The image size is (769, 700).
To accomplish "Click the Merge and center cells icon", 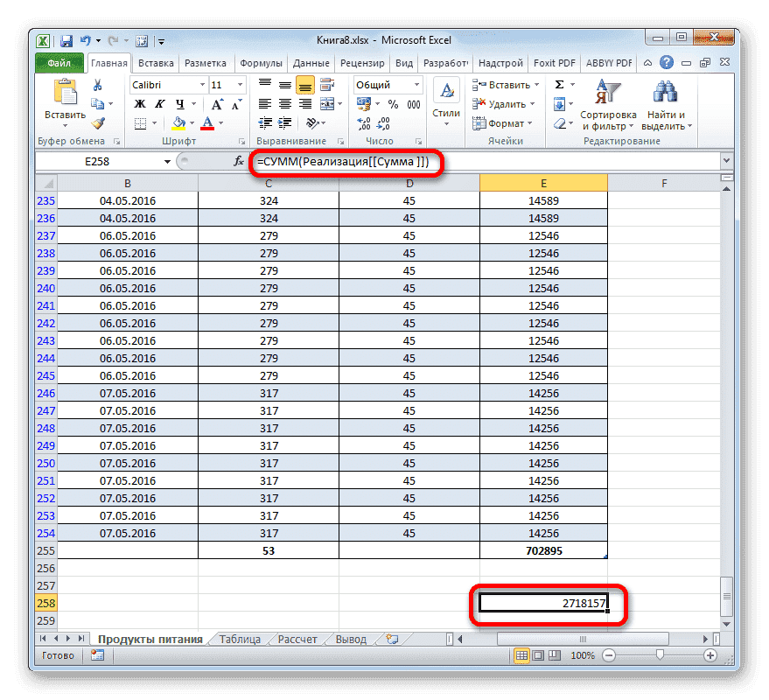I will pyautogui.click(x=326, y=104).
